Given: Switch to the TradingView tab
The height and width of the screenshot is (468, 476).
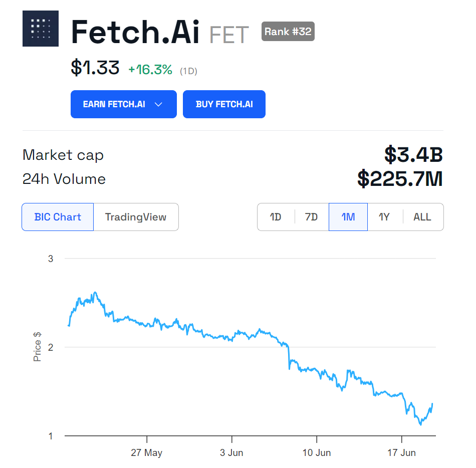Looking at the screenshot, I should tap(136, 217).
